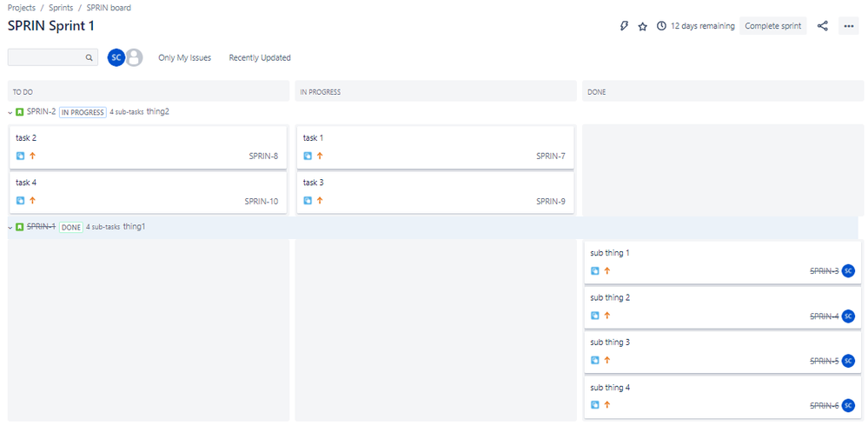The image size is (868, 426).
Task: Filter by SC user avatar
Action: click(116, 57)
